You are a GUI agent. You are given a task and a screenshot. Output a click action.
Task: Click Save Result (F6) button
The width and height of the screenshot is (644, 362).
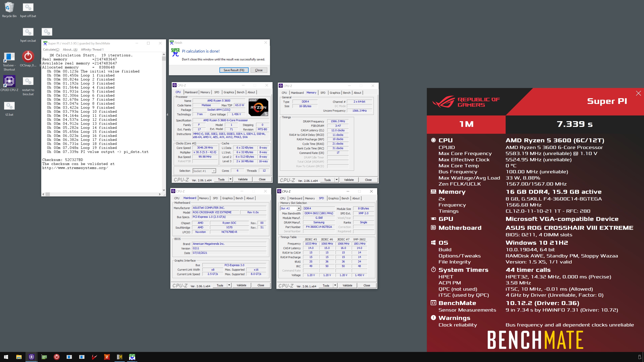[x=234, y=70]
